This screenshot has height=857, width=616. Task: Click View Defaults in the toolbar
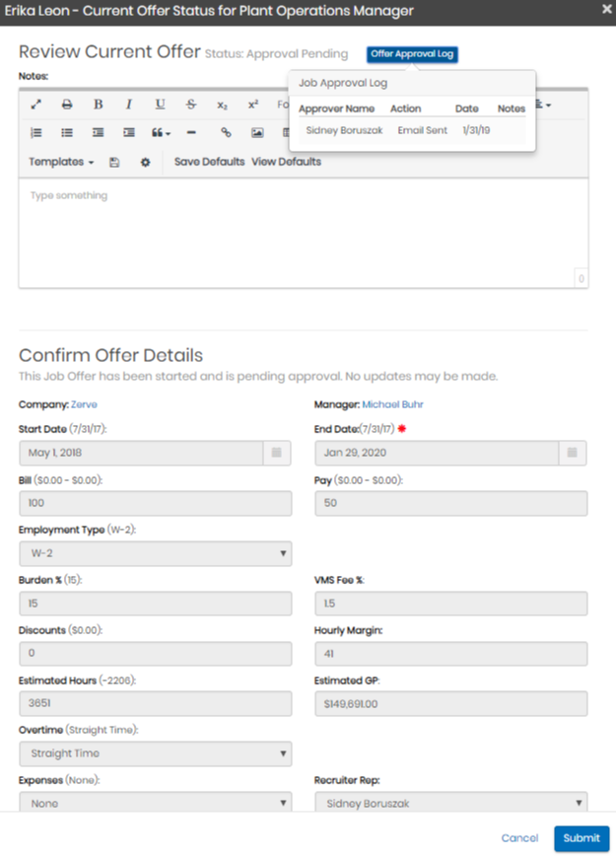click(286, 162)
